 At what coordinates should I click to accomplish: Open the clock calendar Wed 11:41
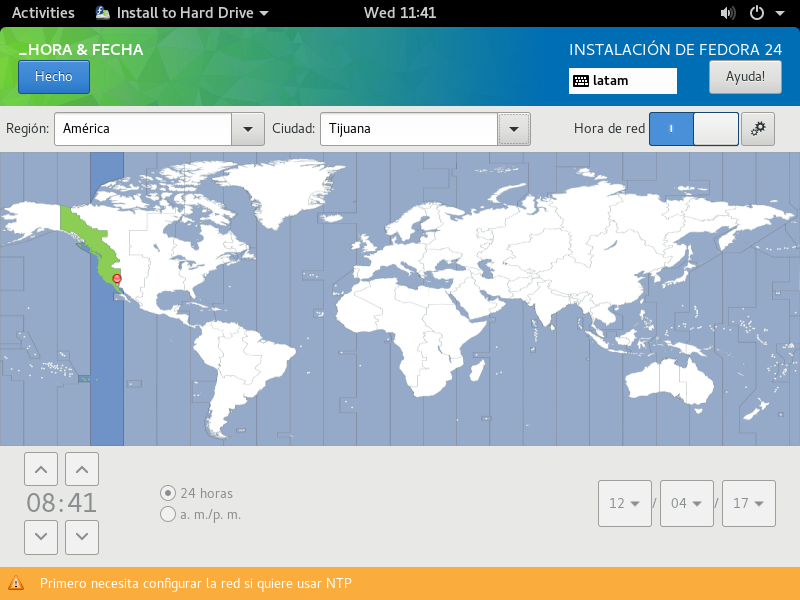pyautogui.click(x=400, y=13)
